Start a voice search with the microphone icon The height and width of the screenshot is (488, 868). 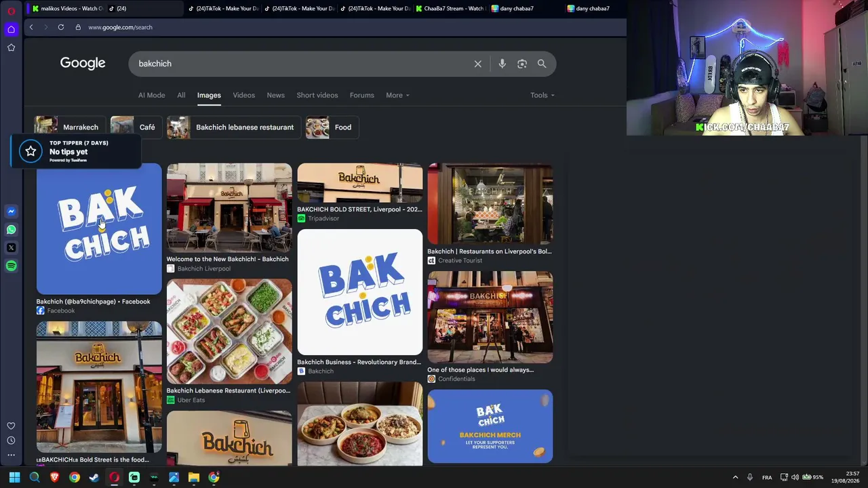(502, 64)
